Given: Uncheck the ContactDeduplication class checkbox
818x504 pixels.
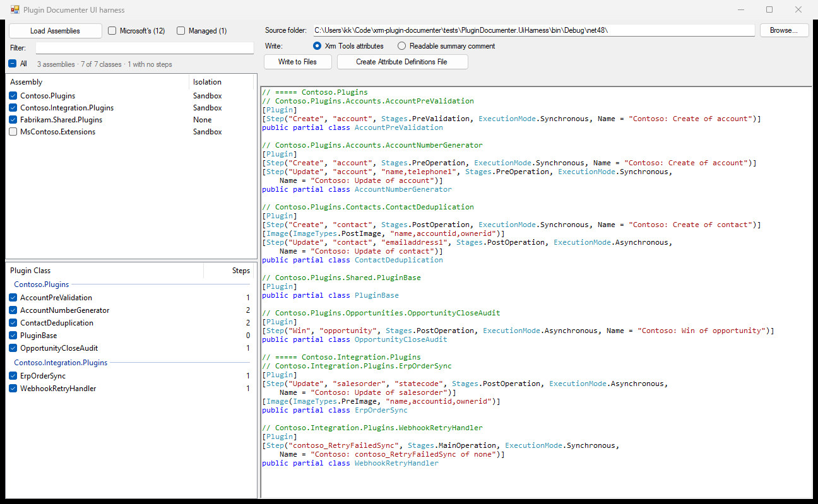Looking at the screenshot, I should coord(13,323).
